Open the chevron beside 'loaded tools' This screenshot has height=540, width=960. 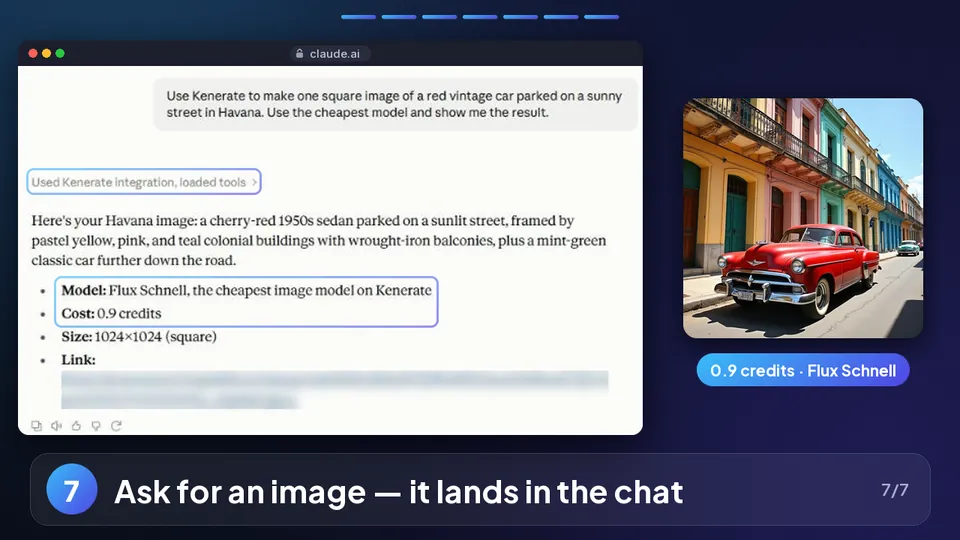click(x=254, y=182)
